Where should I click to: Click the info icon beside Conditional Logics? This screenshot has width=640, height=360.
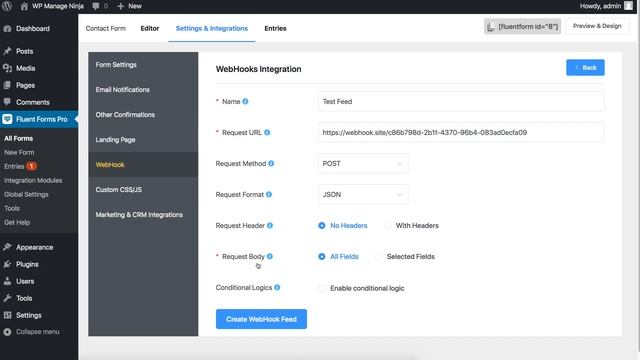[x=277, y=287]
